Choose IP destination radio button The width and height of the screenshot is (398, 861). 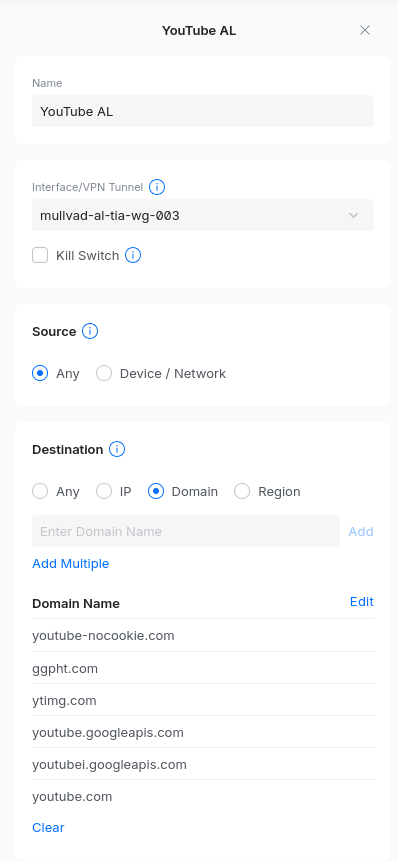104,491
